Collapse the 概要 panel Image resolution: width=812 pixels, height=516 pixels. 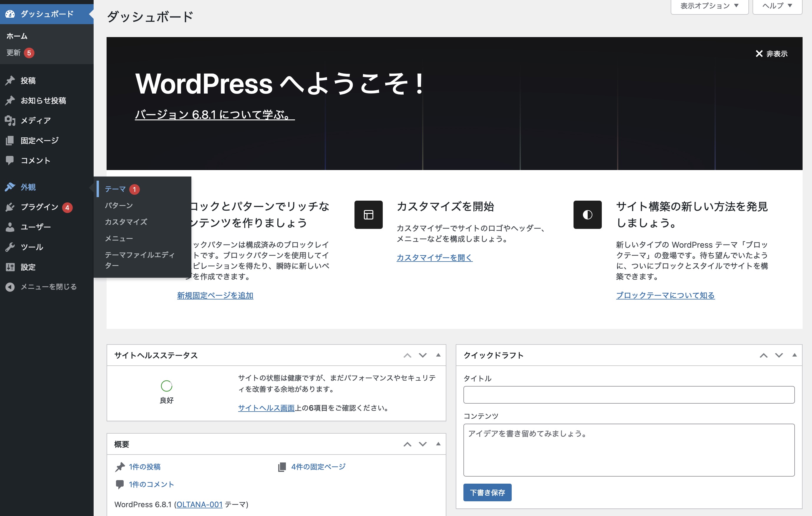438,444
